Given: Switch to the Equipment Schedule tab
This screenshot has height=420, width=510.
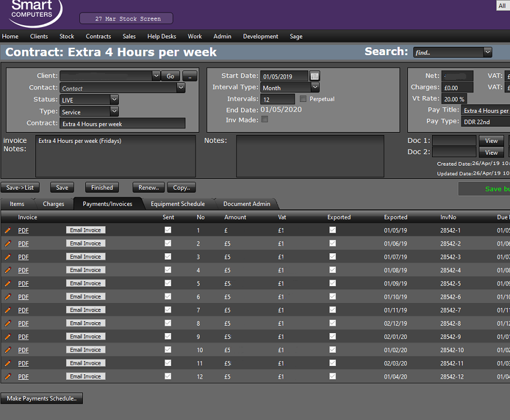Looking at the screenshot, I should [x=178, y=204].
